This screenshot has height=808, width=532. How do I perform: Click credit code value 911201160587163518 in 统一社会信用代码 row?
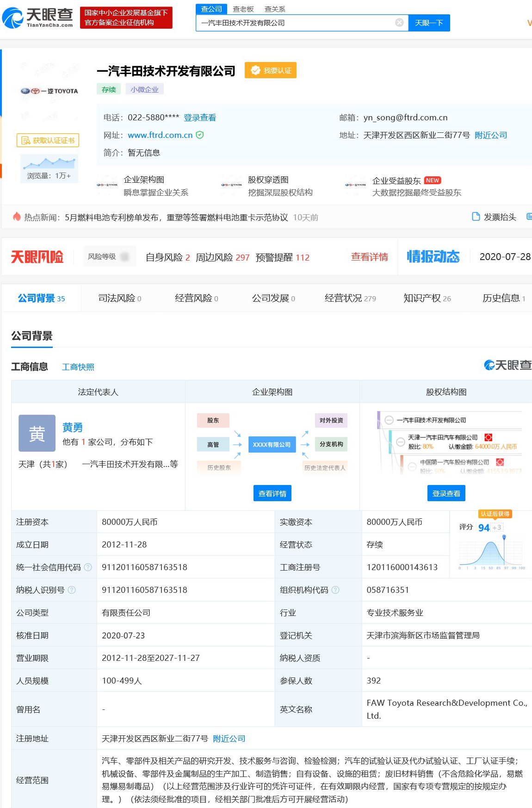pyautogui.click(x=144, y=567)
